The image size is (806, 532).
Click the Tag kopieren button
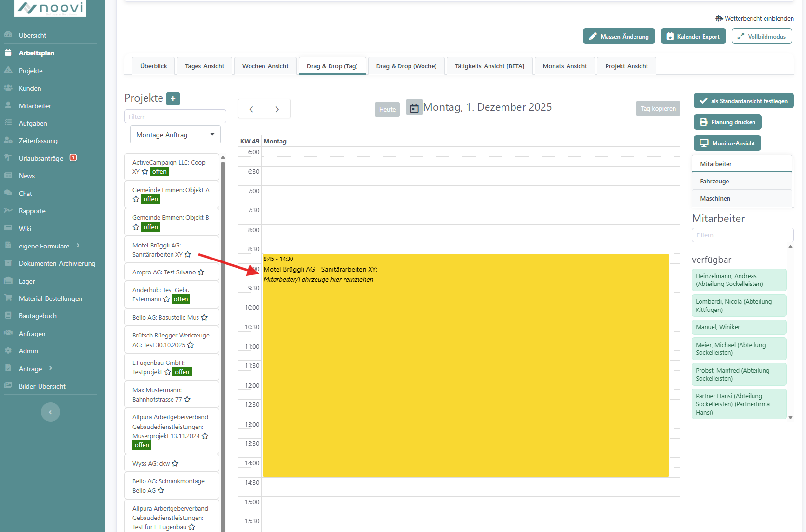point(658,108)
